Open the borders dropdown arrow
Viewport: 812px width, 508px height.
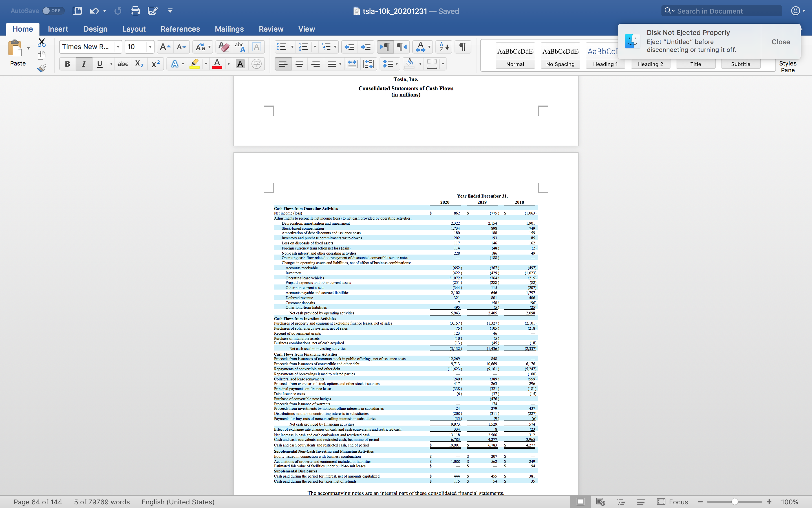tap(443, 63)
